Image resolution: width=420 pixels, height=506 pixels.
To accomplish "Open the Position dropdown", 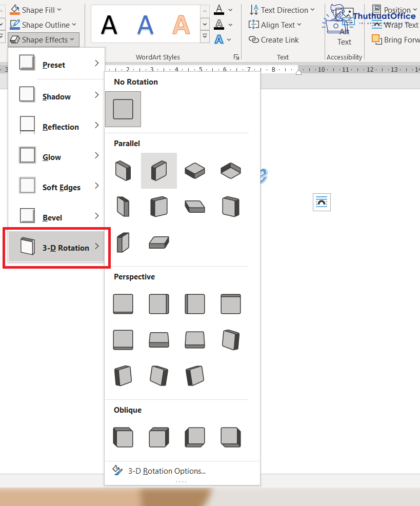I will tap(394, 10).
